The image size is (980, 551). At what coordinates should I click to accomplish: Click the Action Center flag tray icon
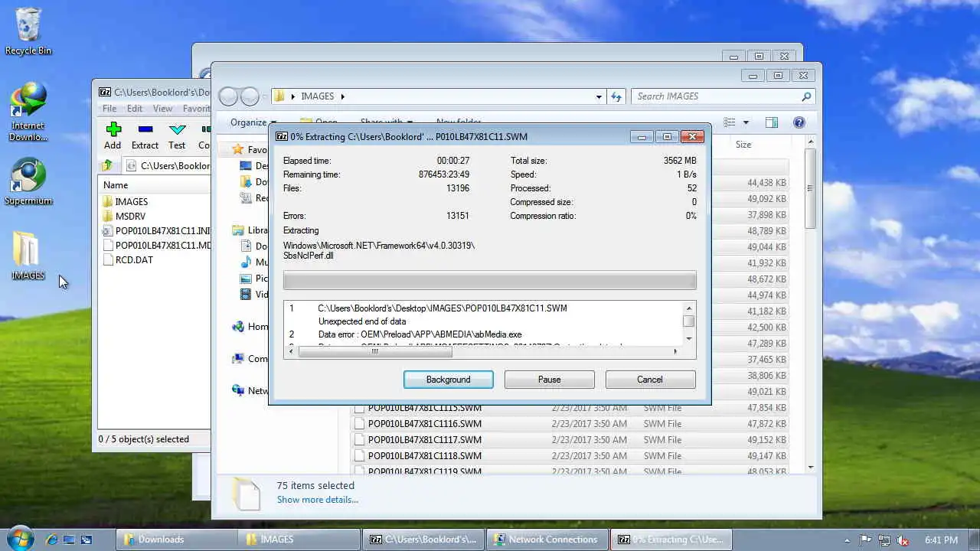click(867, 540)
